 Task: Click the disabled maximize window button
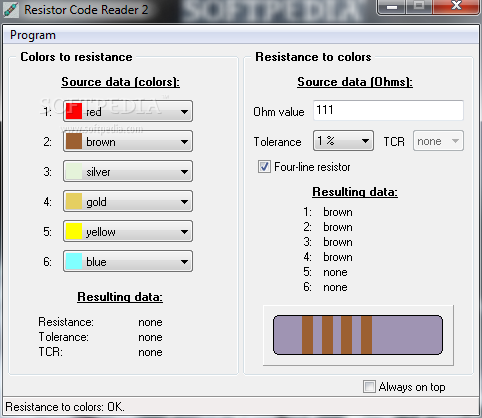click(x=419, y=6)
